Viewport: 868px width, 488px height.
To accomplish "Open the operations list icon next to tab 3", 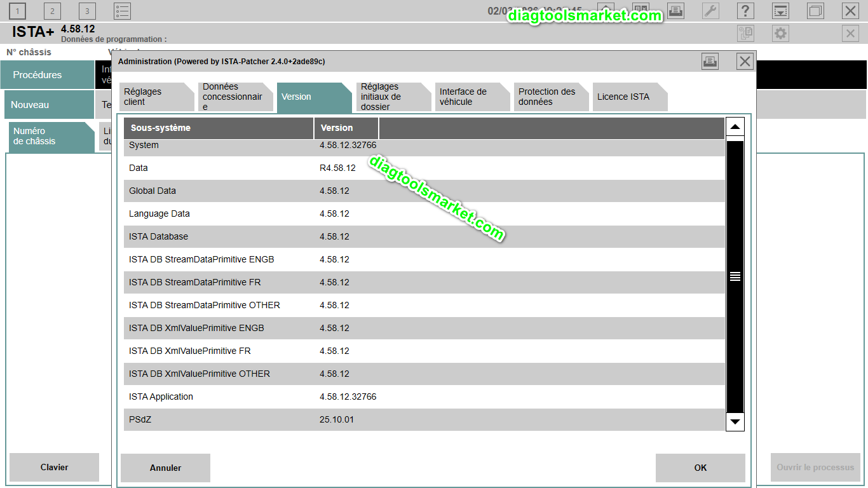I will [122, 10].
